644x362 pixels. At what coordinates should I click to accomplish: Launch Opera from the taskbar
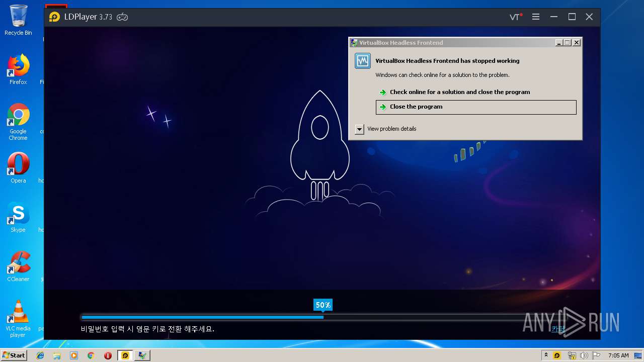tap(108, 355)
